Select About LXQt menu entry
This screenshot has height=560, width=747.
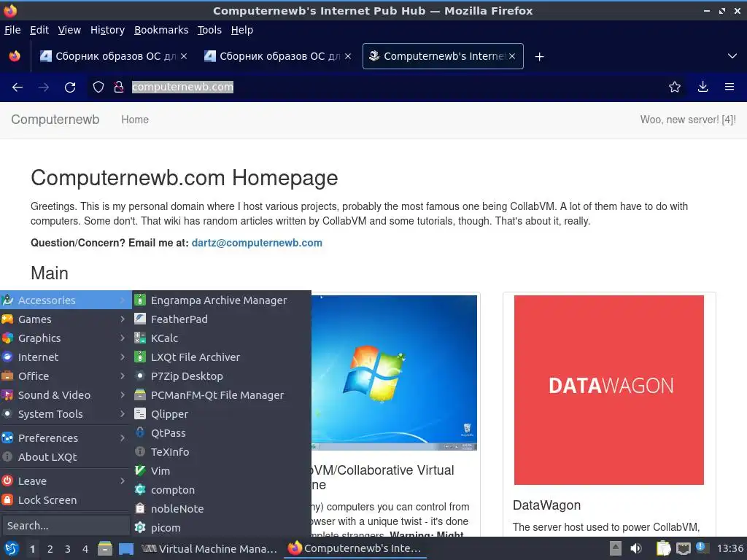(x=66, y=456)
